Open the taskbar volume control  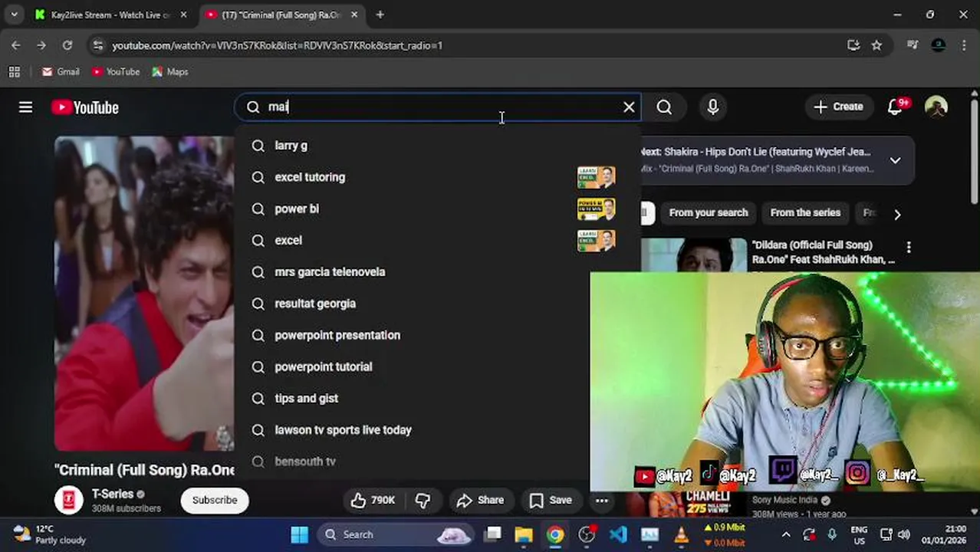tap(904, 534)
